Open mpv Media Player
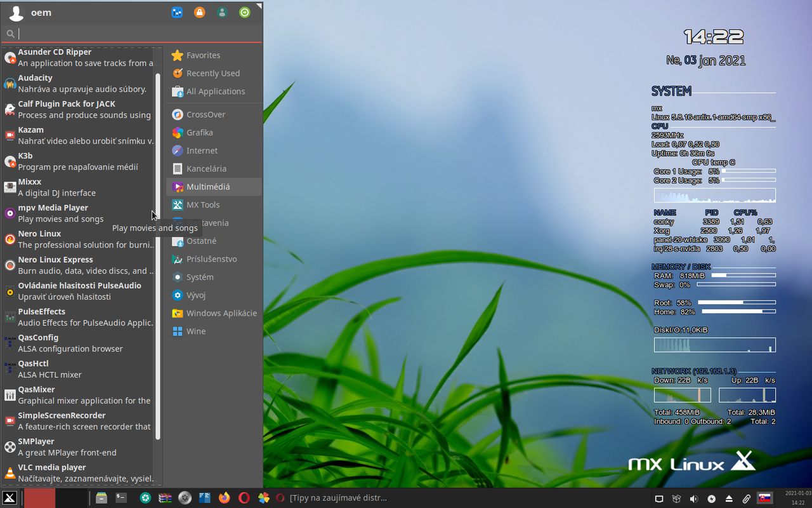 [x=79, y=214]
